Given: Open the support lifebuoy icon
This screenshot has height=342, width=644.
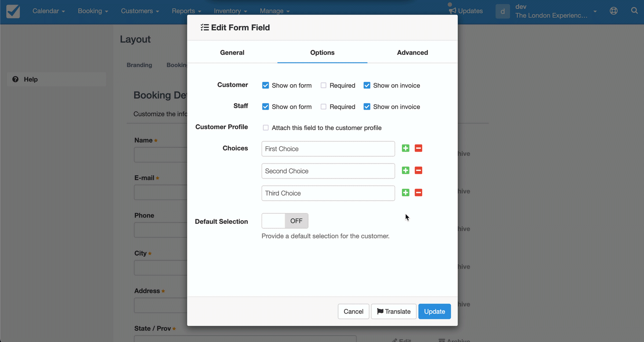Looking at the screenshot, I should 614,11.
